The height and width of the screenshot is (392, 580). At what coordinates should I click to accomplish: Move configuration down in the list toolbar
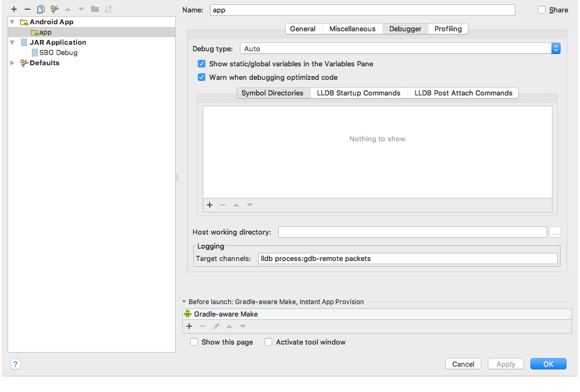coord(81,9)
